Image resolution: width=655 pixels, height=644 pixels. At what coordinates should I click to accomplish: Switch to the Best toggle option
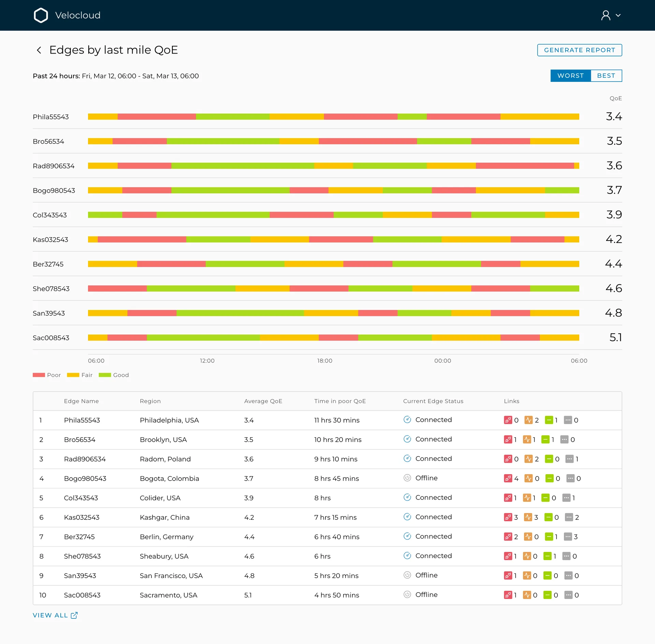pyautogui.click(x=606, y=76)
